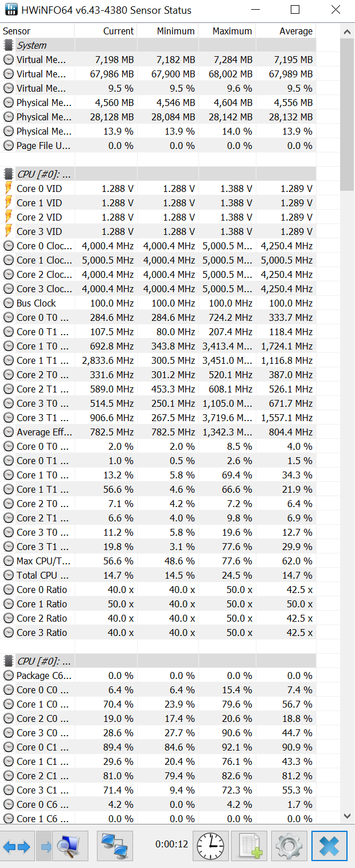Screen dimensions: 355x868
Task: Click the Current column header
Action: [118, 31]
